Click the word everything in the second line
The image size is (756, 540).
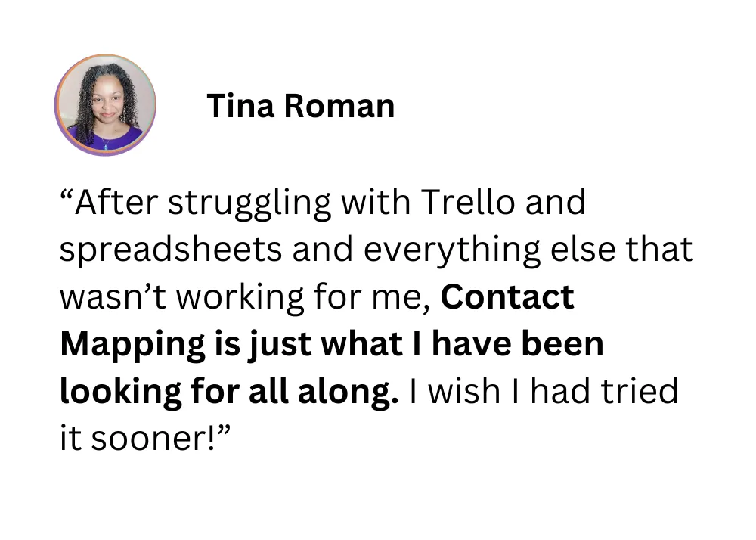point(452,250)
